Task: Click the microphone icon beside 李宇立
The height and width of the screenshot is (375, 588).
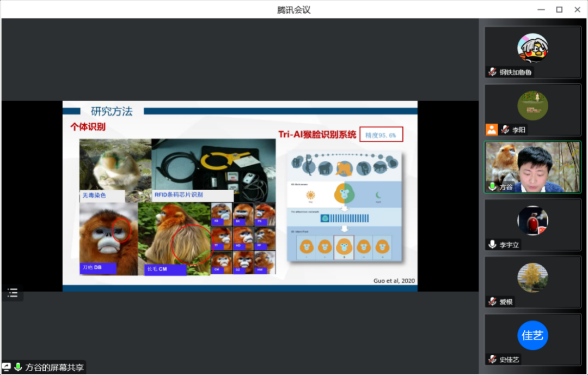Action: 492,245
